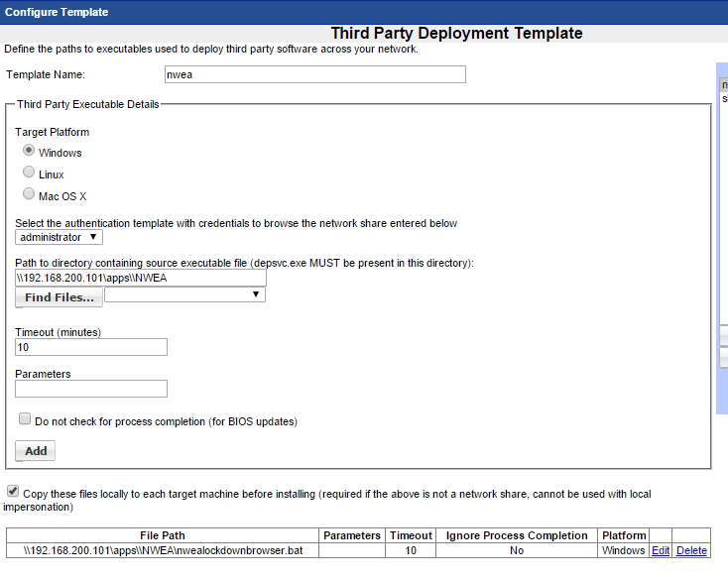Pick the Mac OS X radio button
The height and width of the screenshot is (581, 728).
(x=29, y=195)
